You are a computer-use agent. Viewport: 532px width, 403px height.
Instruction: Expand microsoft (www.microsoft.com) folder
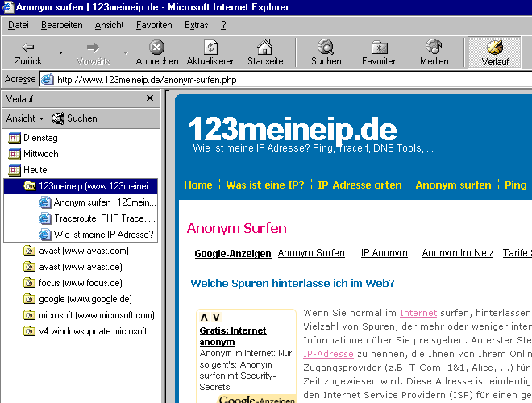(x=89, y=315)
